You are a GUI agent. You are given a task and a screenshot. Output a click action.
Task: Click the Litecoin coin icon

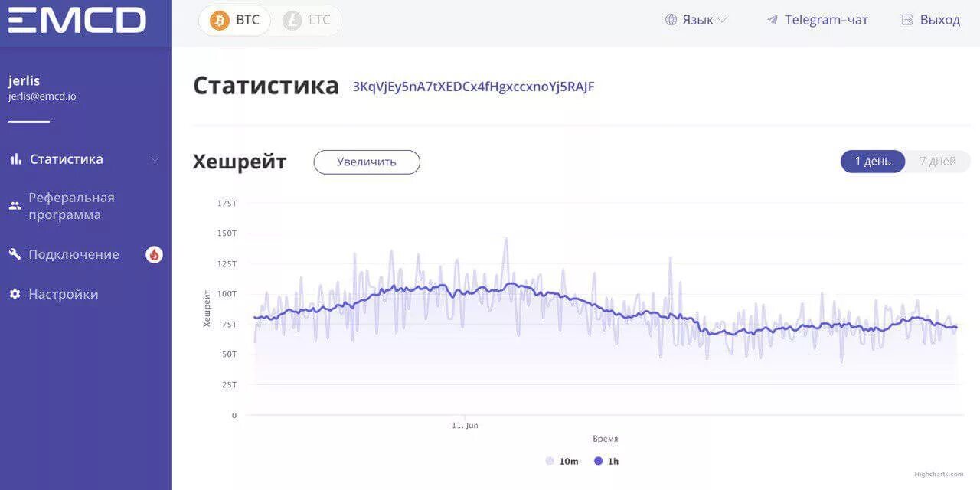pyautogui.click(x=292, y=21)
